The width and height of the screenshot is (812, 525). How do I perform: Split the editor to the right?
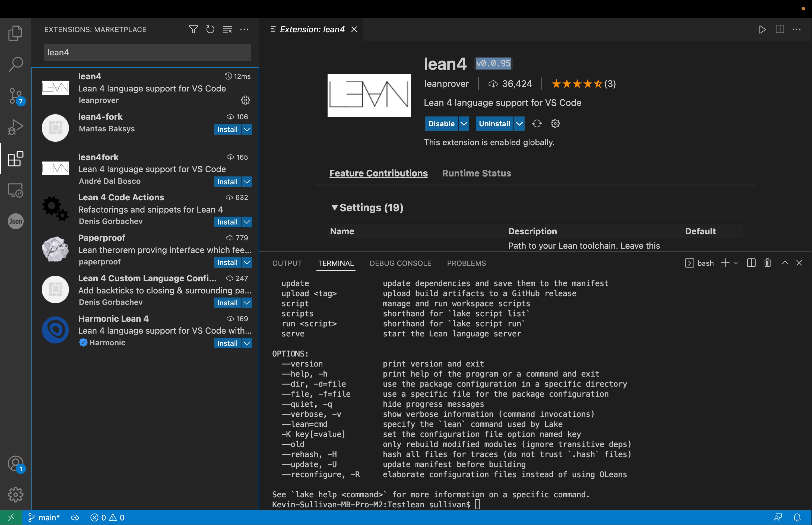pyautogui.click(x=780, y=29)
